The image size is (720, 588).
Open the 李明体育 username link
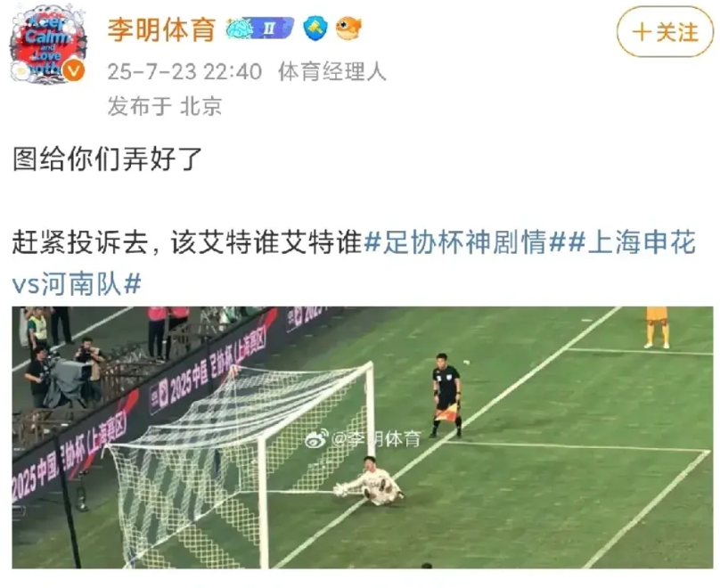click(x=161, y=29)
